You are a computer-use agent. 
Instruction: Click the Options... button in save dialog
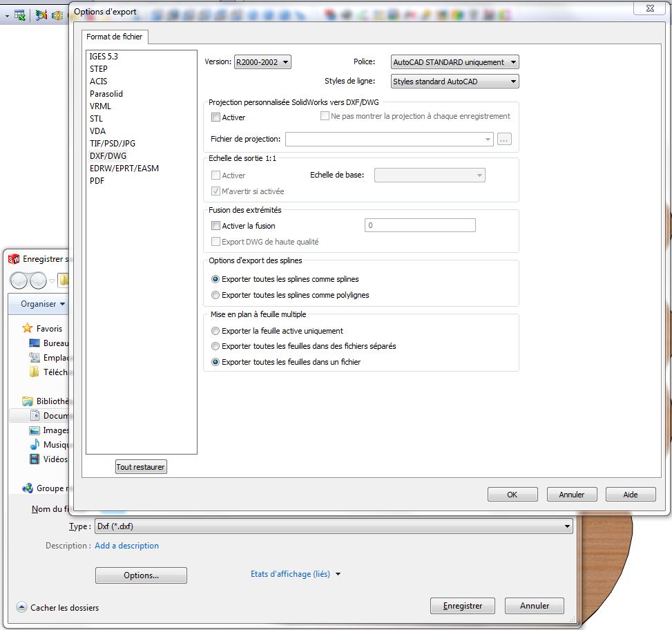coord(141,575)
